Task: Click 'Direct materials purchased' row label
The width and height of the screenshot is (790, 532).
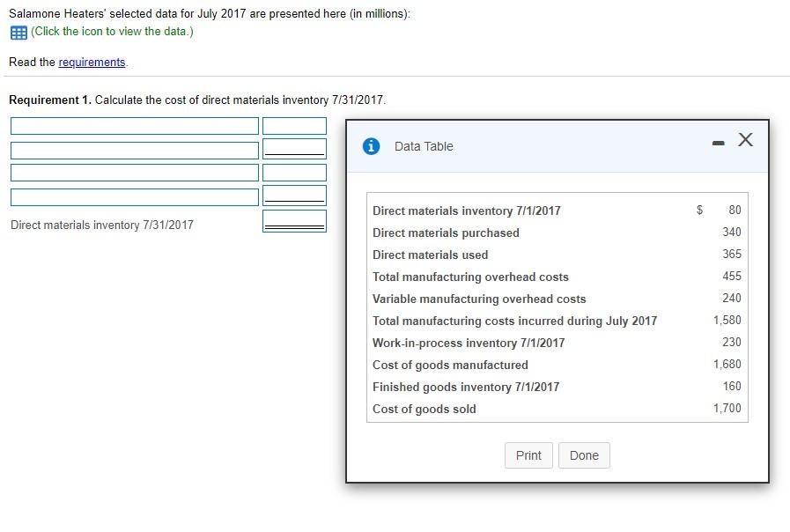Action: [446, 233]
